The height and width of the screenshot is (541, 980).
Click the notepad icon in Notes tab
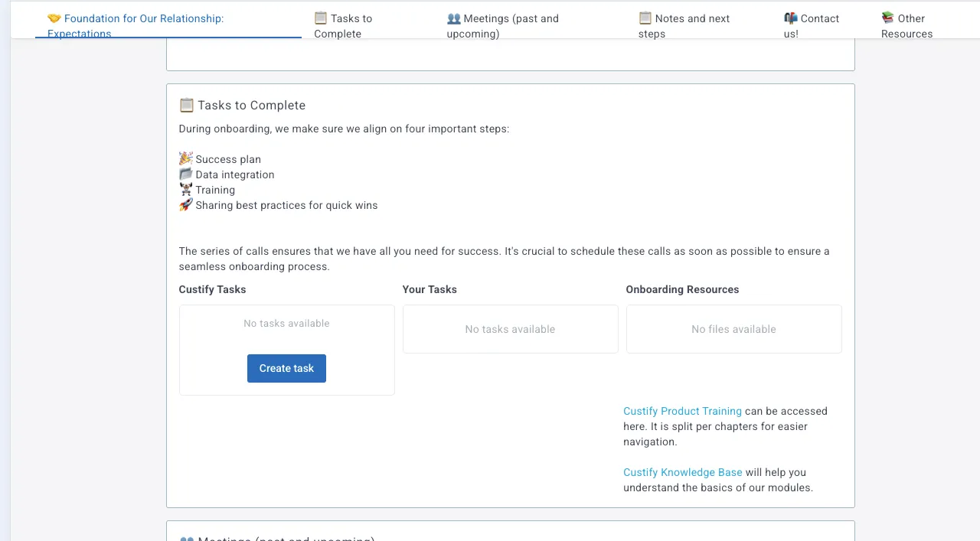(645, 18)
